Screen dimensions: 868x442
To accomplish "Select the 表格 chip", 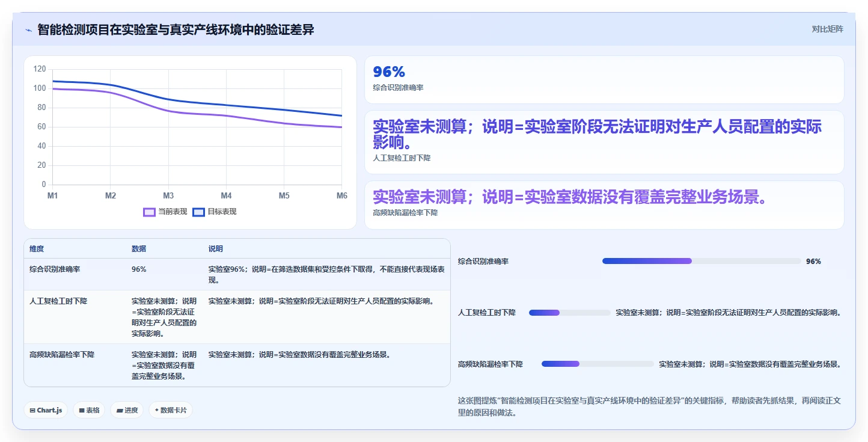I will 89,410.
